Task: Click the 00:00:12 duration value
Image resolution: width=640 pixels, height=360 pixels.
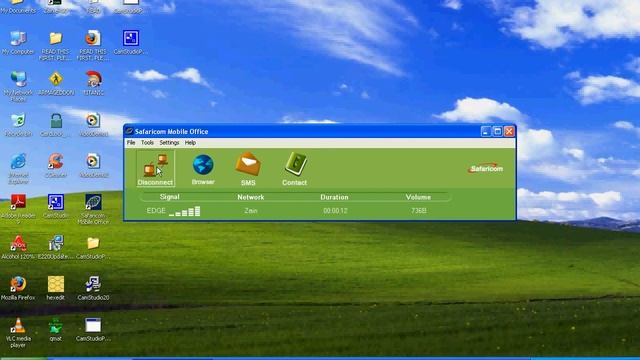Action: 336,211
